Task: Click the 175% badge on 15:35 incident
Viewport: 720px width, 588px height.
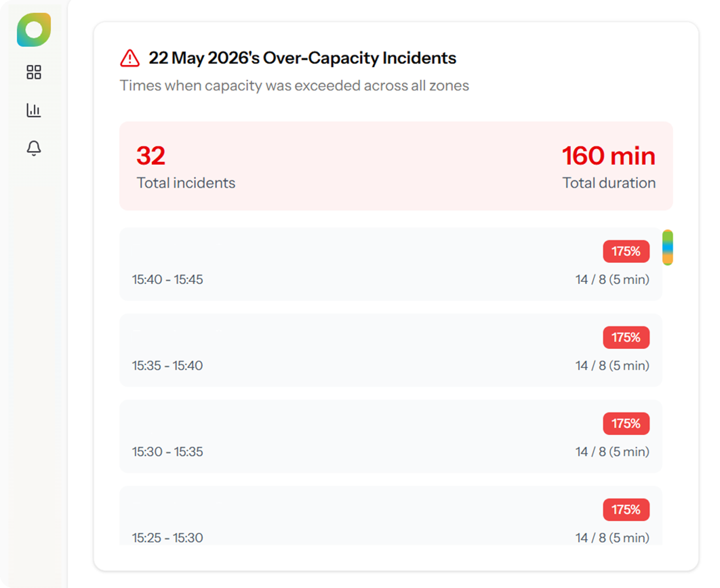Action: coord(626,337)
